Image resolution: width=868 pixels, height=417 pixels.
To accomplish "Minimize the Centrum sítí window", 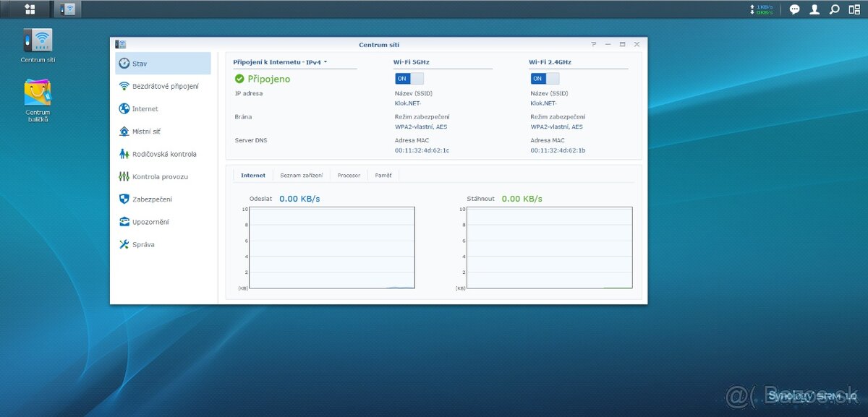I will 608,44.
